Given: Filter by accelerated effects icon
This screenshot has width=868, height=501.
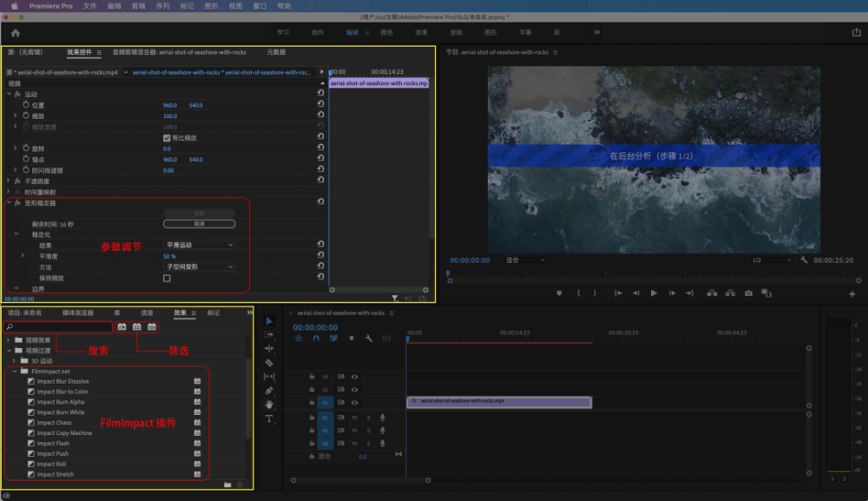Looking at the screenshot, I should click(122, 327).
